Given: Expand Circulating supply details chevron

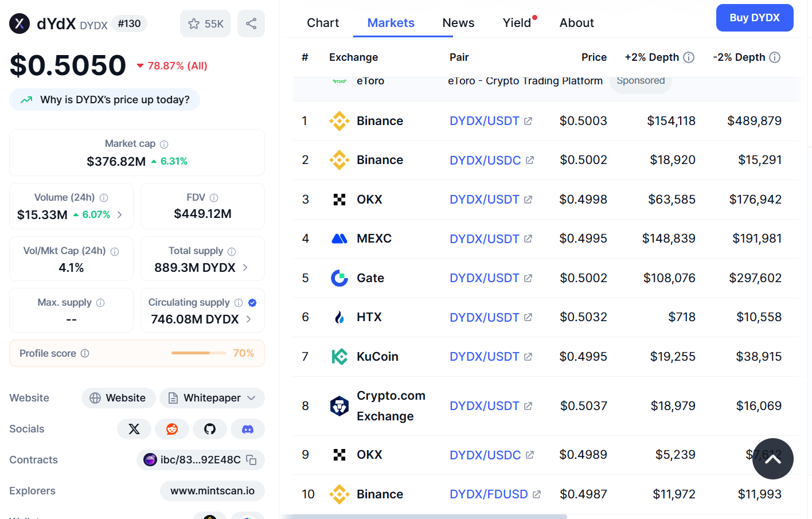Looking at the screenshot, I should (248, 319).
